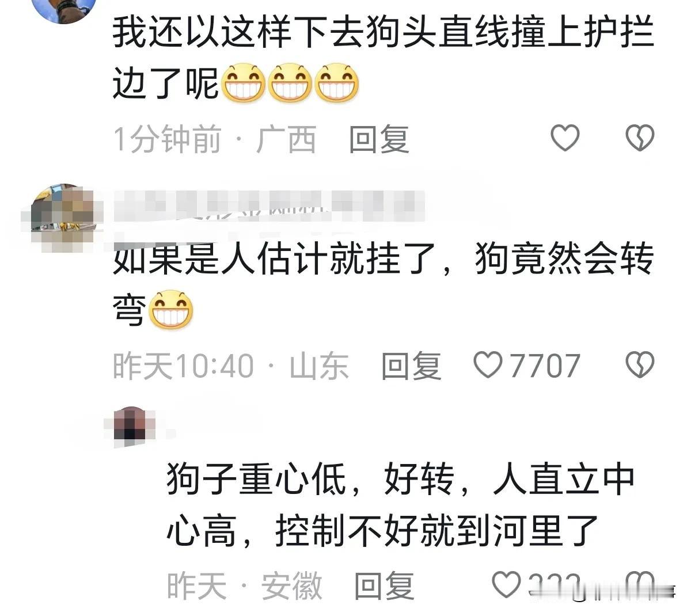
Task: Like the 安徽 reply about 狗子重心低
Action: (507, 585)
